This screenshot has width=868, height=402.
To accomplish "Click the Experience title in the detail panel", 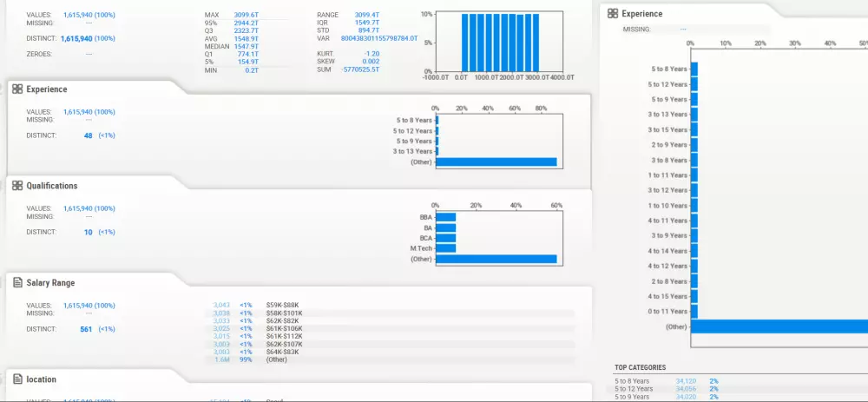I will [641, 14].
